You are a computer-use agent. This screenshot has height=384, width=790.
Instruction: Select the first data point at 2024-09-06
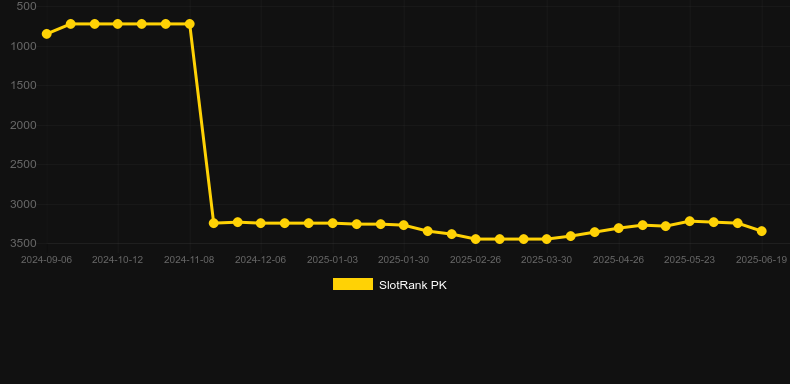46,34
